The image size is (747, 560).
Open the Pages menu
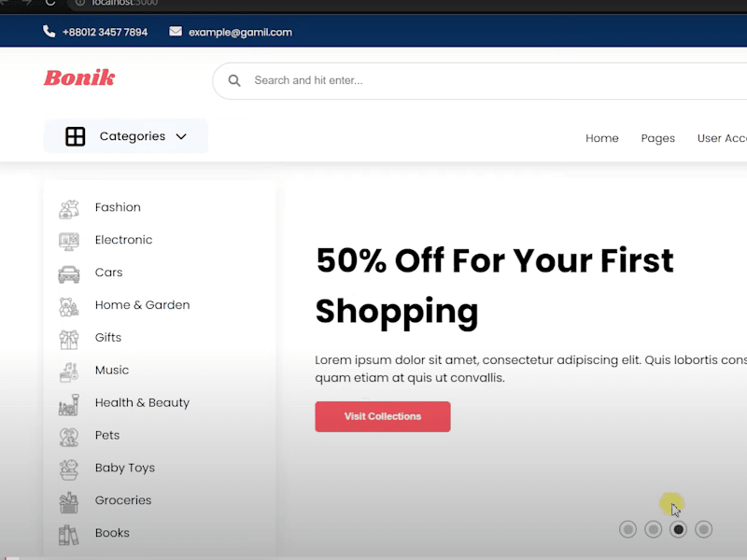[x=658, y=138]
